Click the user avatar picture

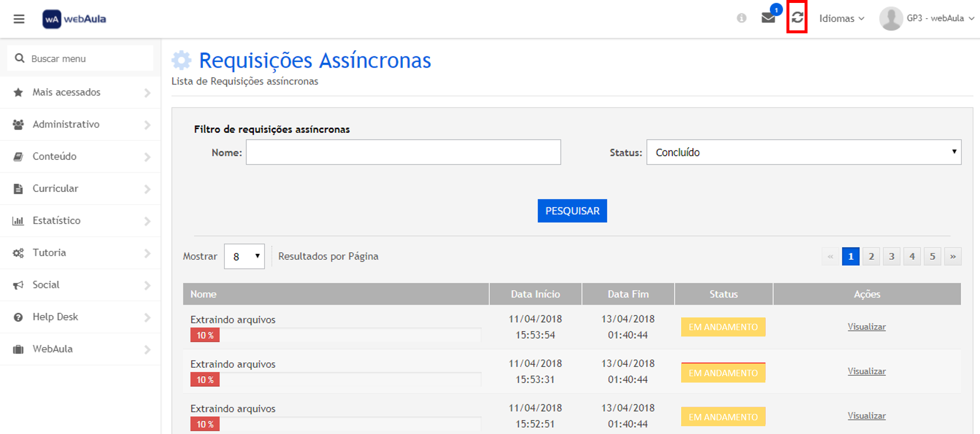(890, 19)
